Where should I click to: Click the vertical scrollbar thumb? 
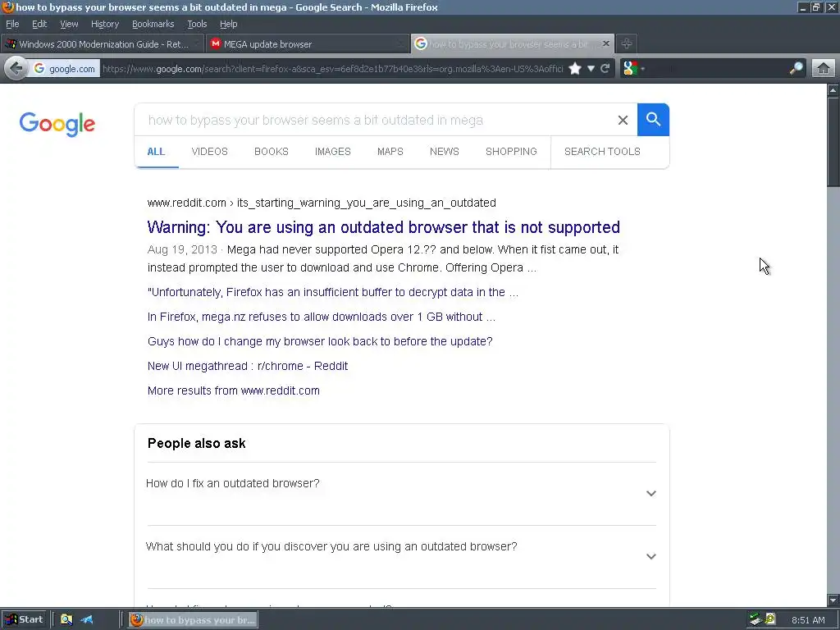click(833, 142)
